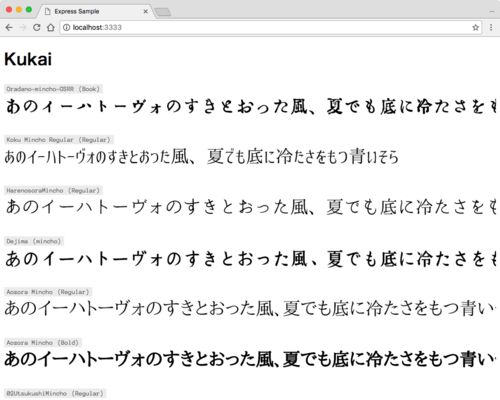View site info icon beside localhost
Viewport: 500px width, 400px height.
pos(66,28)
